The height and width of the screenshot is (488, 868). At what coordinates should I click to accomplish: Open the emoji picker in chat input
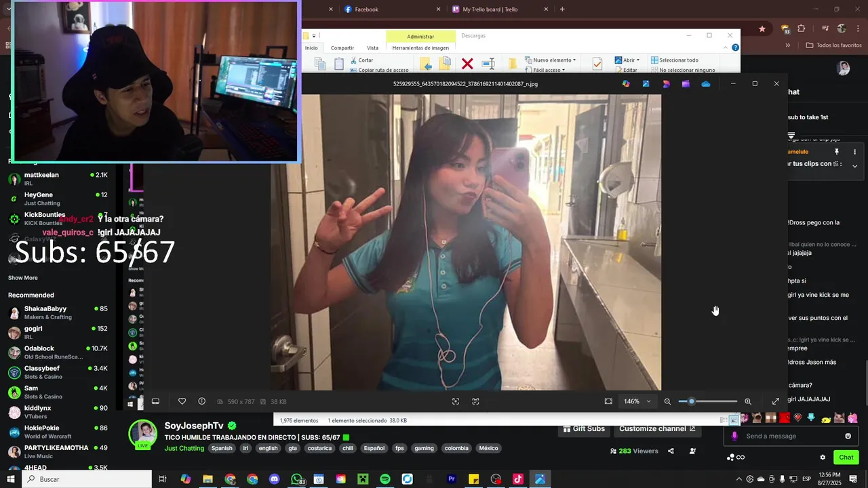pos(848,436)
